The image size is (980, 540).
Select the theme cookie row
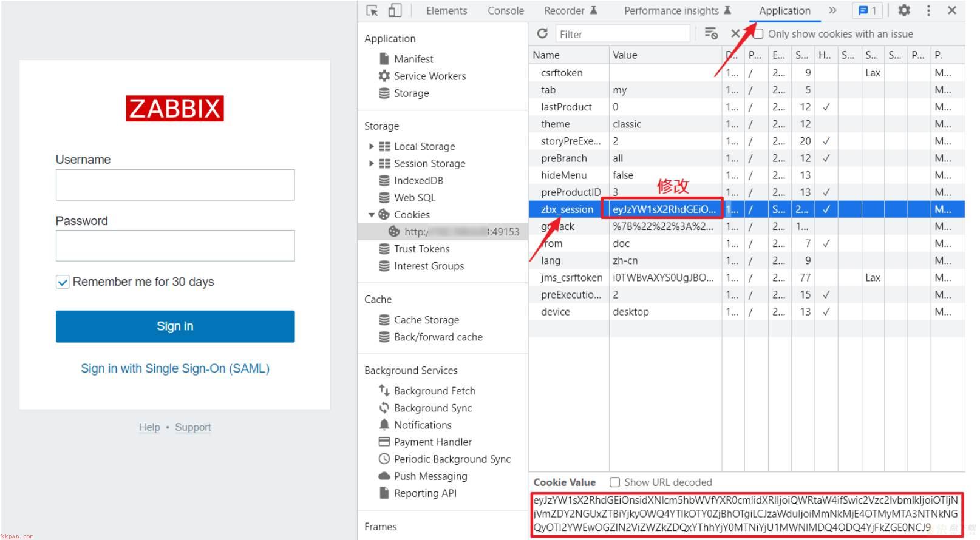coord(746,124)
